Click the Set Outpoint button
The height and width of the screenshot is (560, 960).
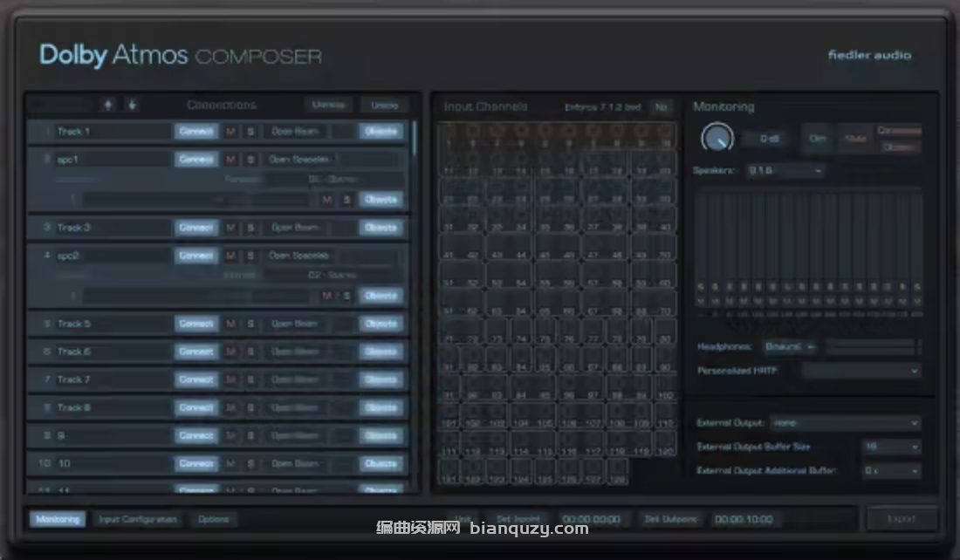tap(670, 519)
